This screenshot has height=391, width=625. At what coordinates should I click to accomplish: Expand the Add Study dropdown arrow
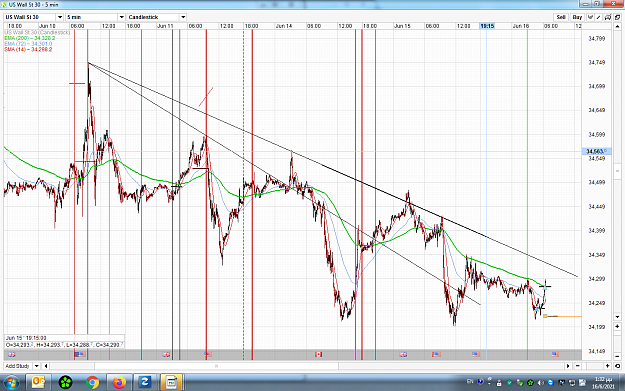(36, 366)
